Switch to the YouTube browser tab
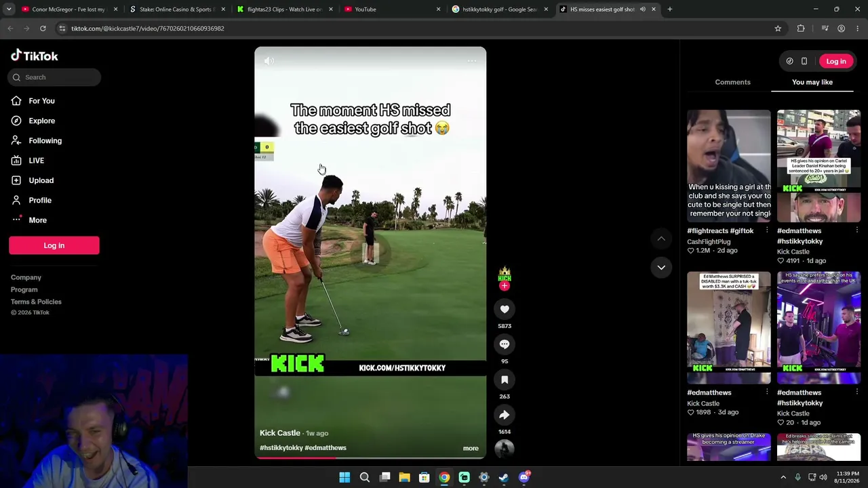The height and width of the screenshot is (488, 868). click(x=392, y=9)
